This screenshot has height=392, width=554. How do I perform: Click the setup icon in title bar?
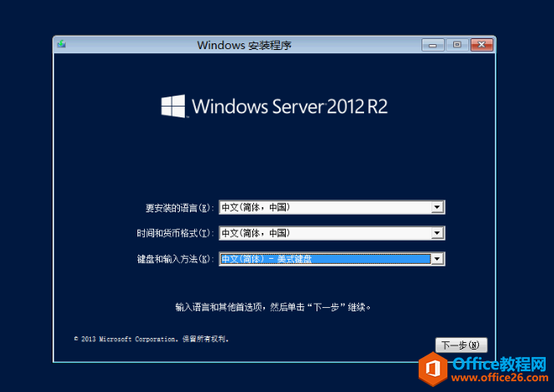coord(62,44)
